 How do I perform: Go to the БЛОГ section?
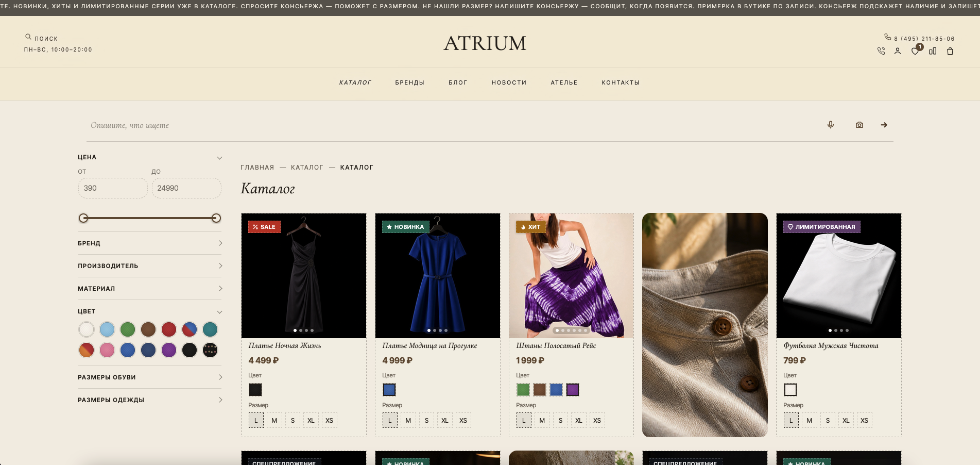458,82
